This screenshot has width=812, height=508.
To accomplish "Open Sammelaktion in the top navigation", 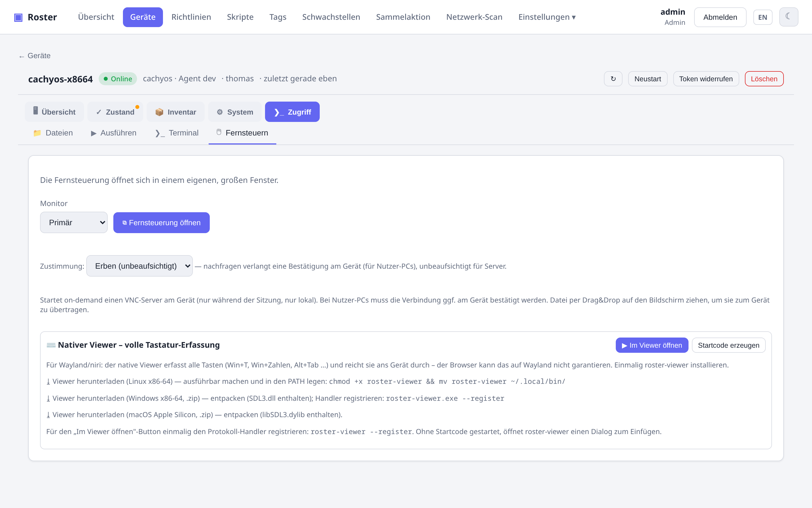I will [x=403, y=17].
